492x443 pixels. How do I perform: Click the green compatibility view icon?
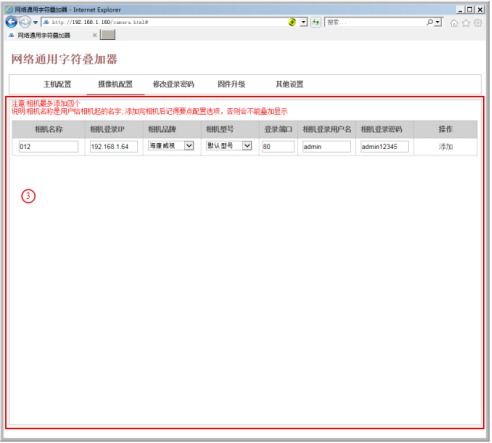click(292, 22)
